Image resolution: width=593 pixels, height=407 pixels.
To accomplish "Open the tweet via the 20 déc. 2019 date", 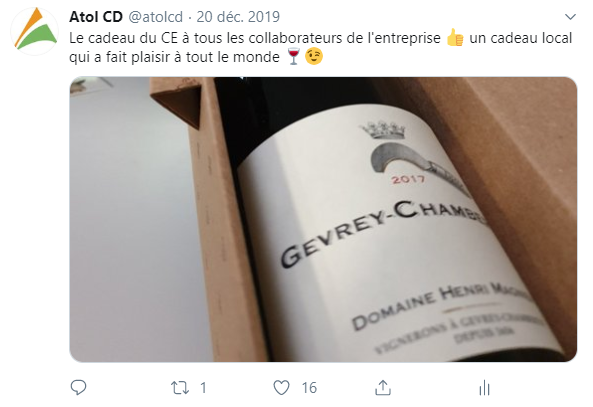I will click(x=238, y=17).
